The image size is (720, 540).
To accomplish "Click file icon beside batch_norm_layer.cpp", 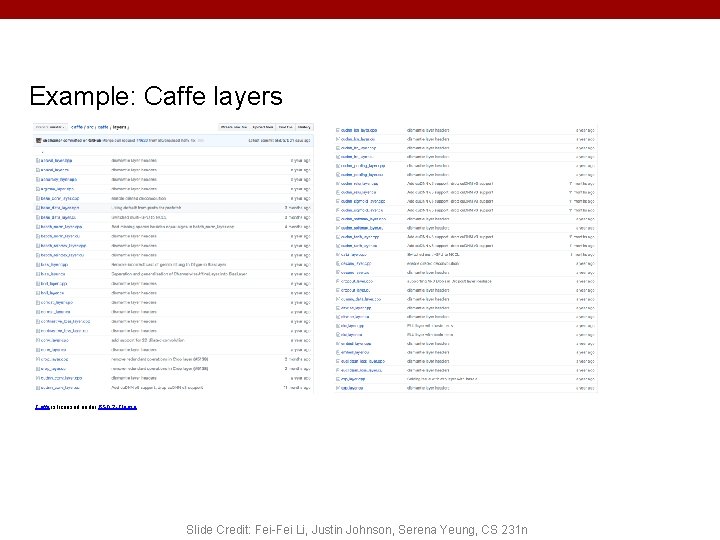I will pyautogui.click(x=38, y=227).
